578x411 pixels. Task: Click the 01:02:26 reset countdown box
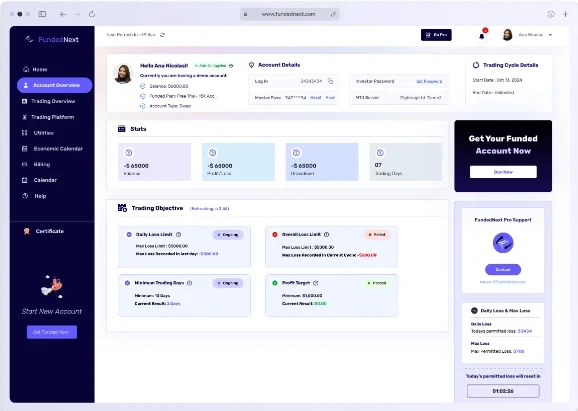click(503, 391)
